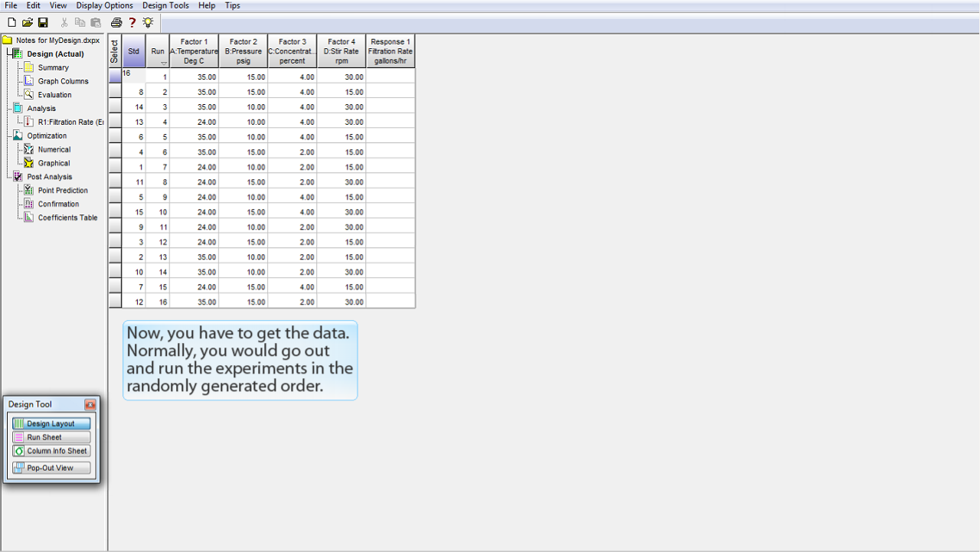Viewport: 980px width, 552px height.
Task: Click the Run Sheet button
Action: [x=51, y=437]
